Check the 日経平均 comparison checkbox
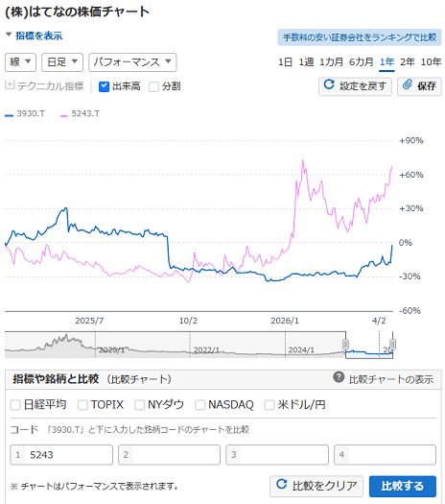Screen dimensions: 445x504 [x=15, y=405]
